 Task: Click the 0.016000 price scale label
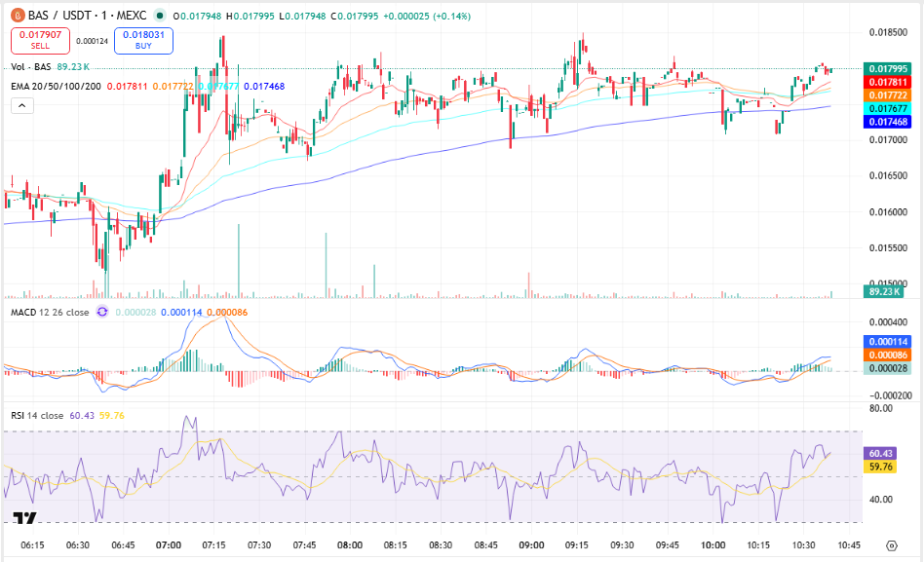point(888,212)
